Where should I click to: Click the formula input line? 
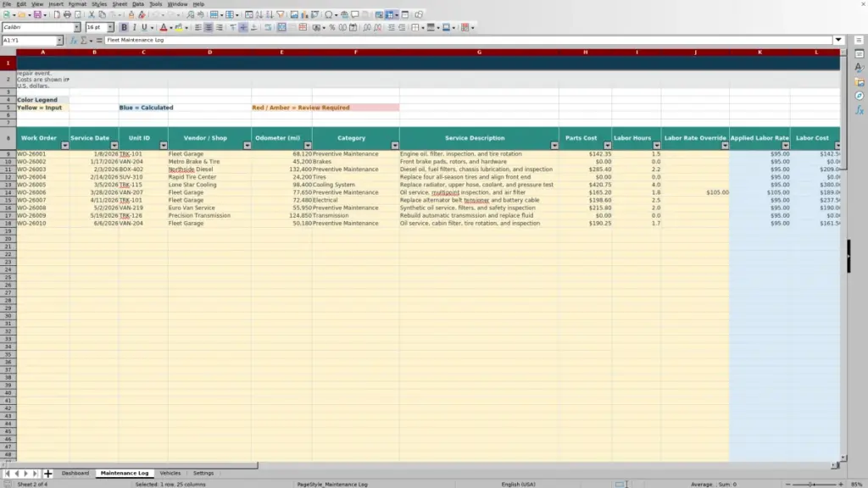(x=468, y=41)
